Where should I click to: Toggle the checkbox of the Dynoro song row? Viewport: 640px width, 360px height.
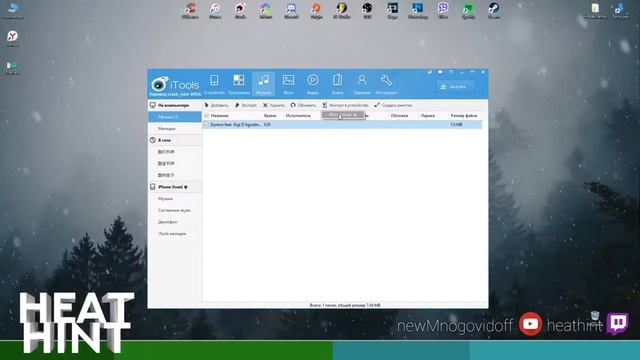[x=207, y=124]
